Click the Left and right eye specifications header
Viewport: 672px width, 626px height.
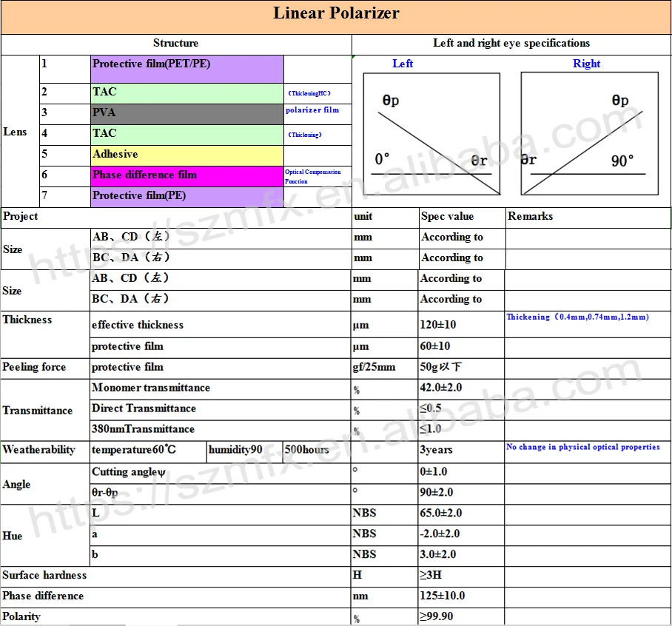(511, 44)
